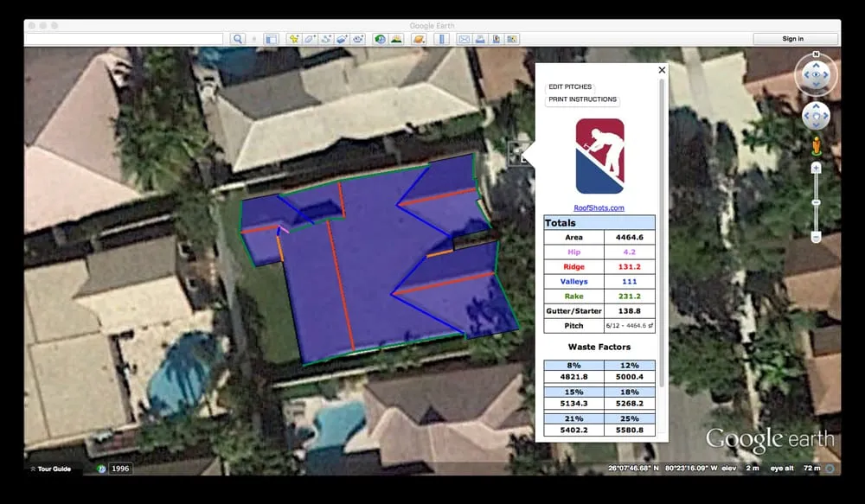The height and width of the screenshot is (504, 865).
Task: Close the RoofShots info balloon
Action: pos(662,70)
